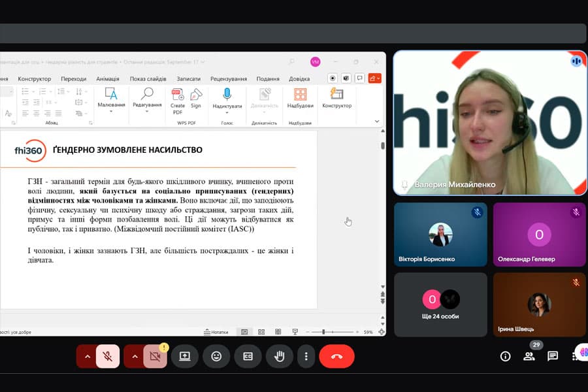Leave the call with red hang-up button
The height and width of the screenshot is (392, 588).
[x=336, y=356]
